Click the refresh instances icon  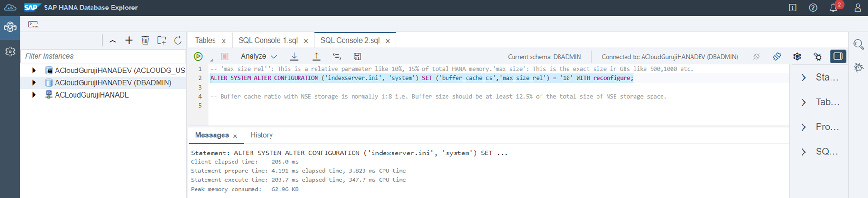tap(177, 41)
